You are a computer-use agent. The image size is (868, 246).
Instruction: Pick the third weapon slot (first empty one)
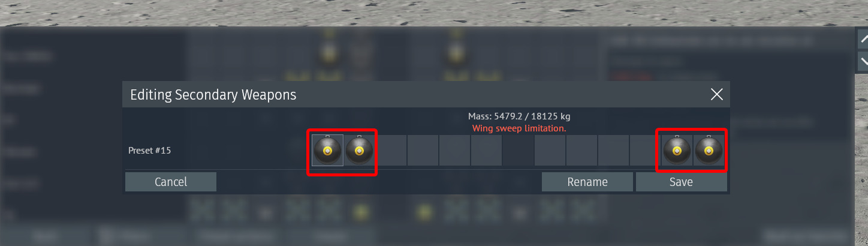click(x=391, y=150)
